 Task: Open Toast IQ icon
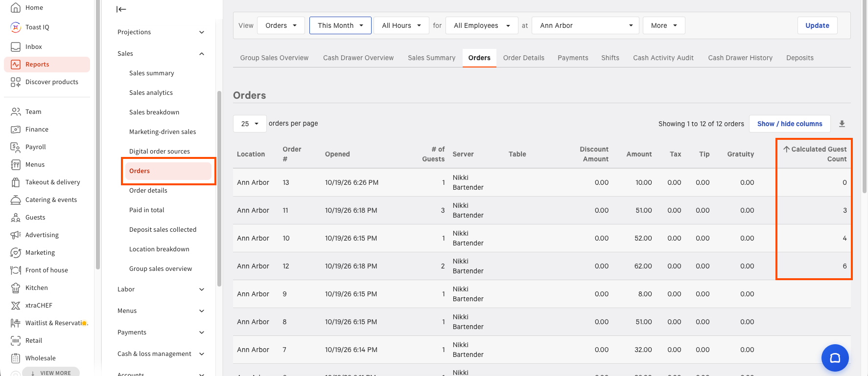pos(16,27)
